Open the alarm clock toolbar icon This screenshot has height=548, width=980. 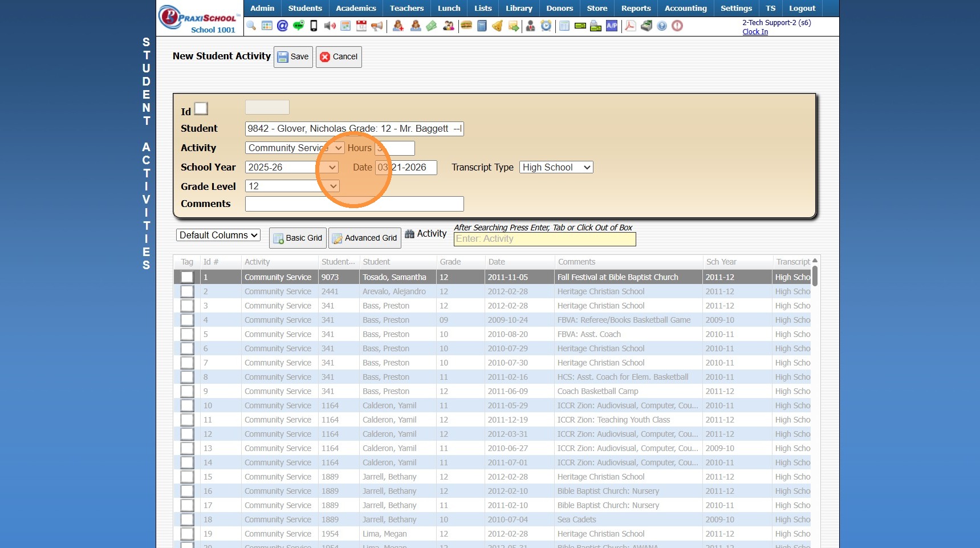pos(546,26)
